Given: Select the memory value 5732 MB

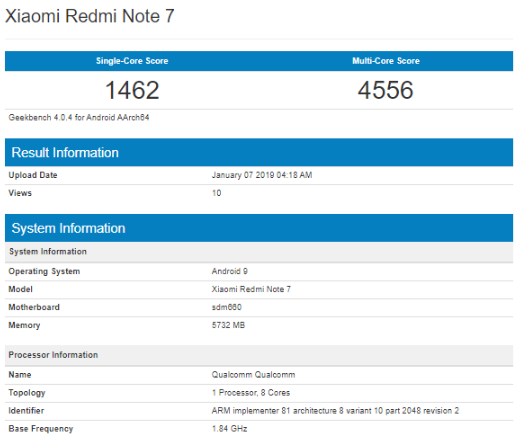Looking at the screenshot, I should [x=228, y=325].
